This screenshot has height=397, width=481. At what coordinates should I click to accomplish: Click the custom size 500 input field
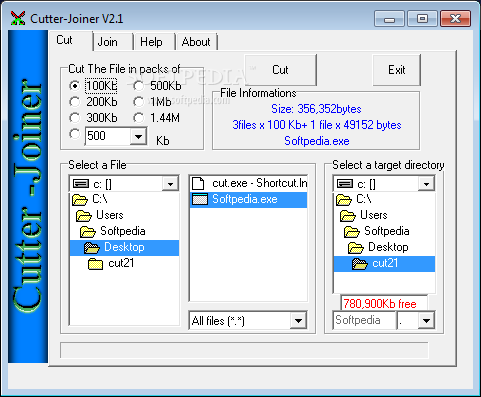pyautogui.click(x=108, y=136)
